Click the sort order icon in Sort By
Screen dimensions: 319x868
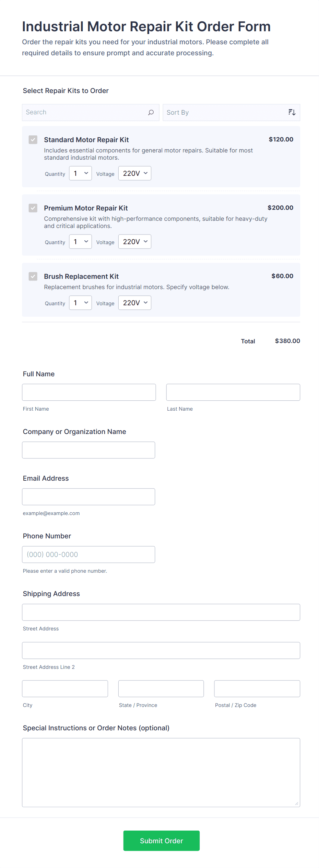coord(292,112)
